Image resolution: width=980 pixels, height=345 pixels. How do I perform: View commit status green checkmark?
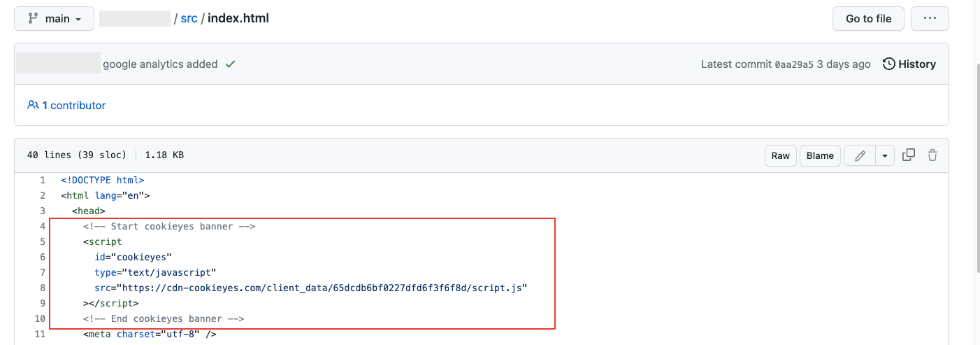click(231, 64)
